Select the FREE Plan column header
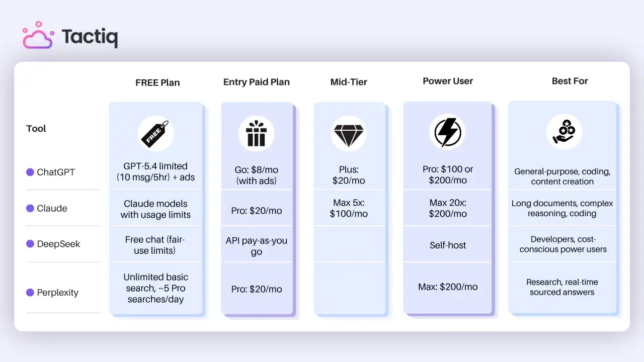Image resolution: width=644 pixels, height=362 pixels. (157, 83)
